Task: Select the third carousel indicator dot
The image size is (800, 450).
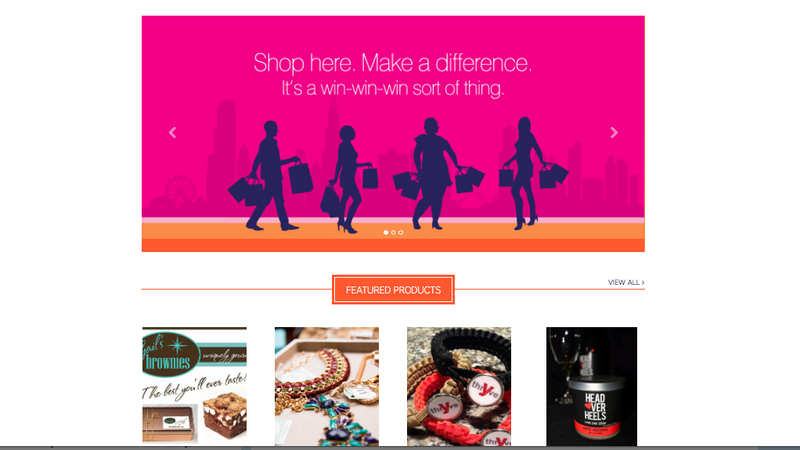Action: point(401,232)
